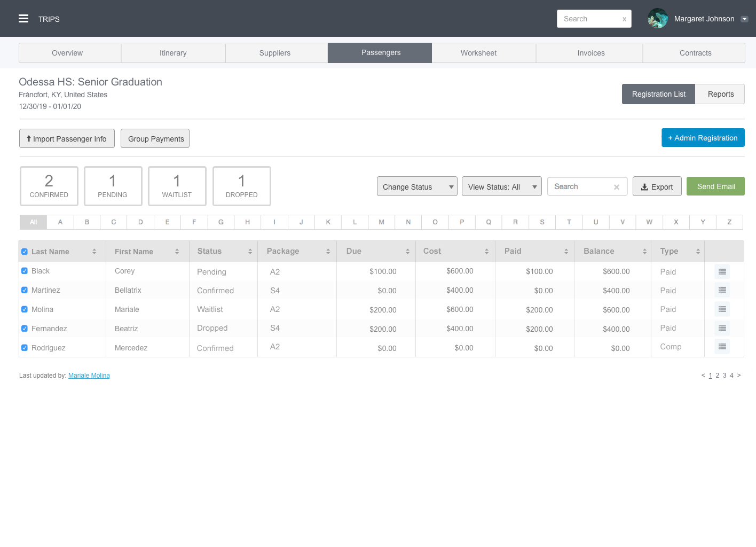The width and height of the screenshot is (756, 547).
Task: Open row details icon for Martinez
Action: click(x=722, y=290)
